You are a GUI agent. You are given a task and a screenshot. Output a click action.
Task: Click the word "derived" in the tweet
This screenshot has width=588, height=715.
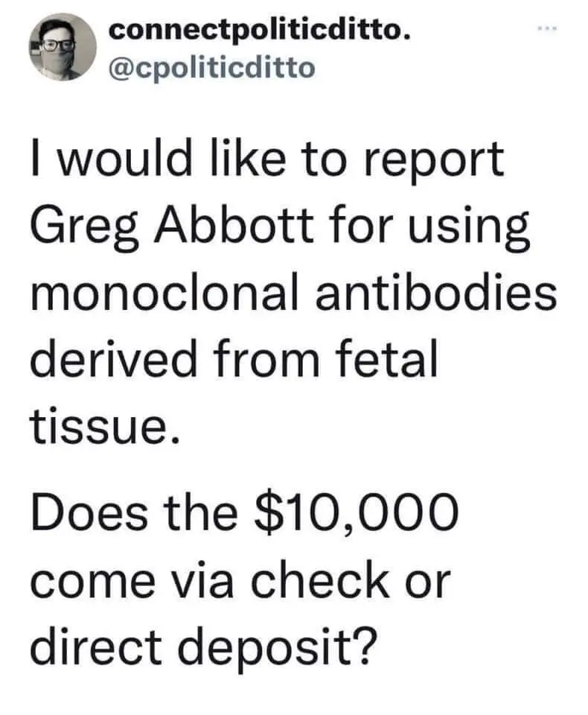click(x=113, y=360)
